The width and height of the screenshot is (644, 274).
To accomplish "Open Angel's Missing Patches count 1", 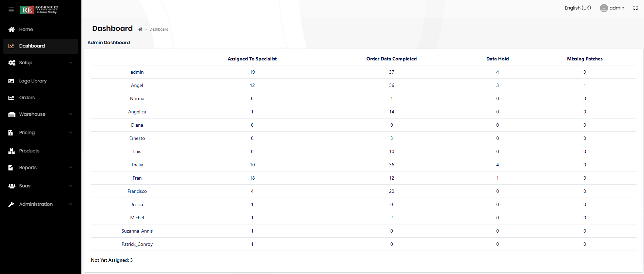I will click(x=585, y=86).
